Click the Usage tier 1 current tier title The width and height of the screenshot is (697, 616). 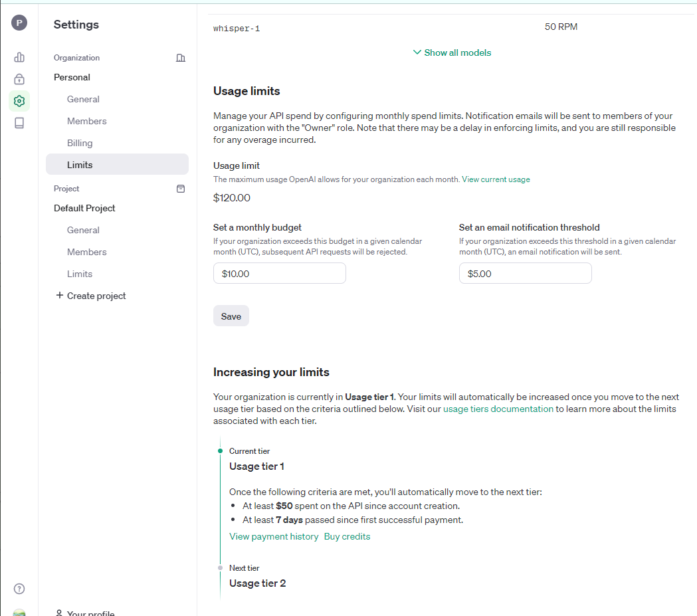pyautogui.click(x=256, y=466)
